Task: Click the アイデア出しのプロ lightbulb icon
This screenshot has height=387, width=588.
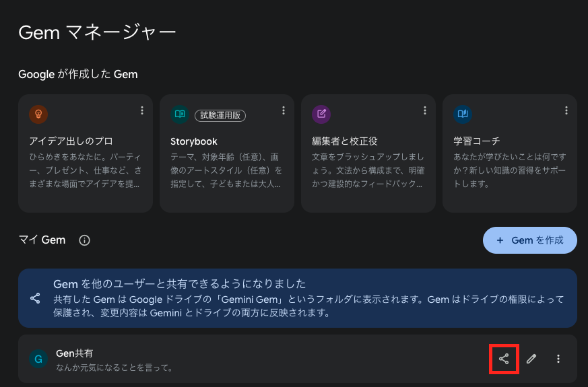Action: [x=38, y=114]
